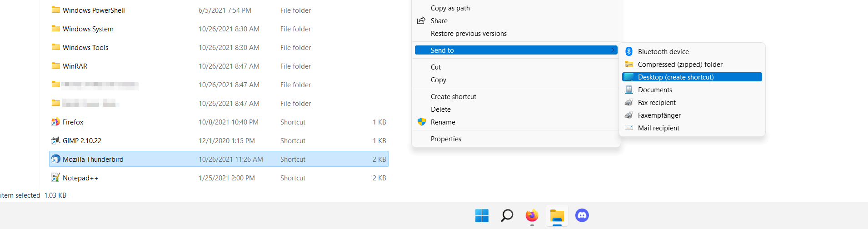Select the Mozilla Thunderbird file name
The height and width of the screenshot is (229, 868).
[93, 159]
